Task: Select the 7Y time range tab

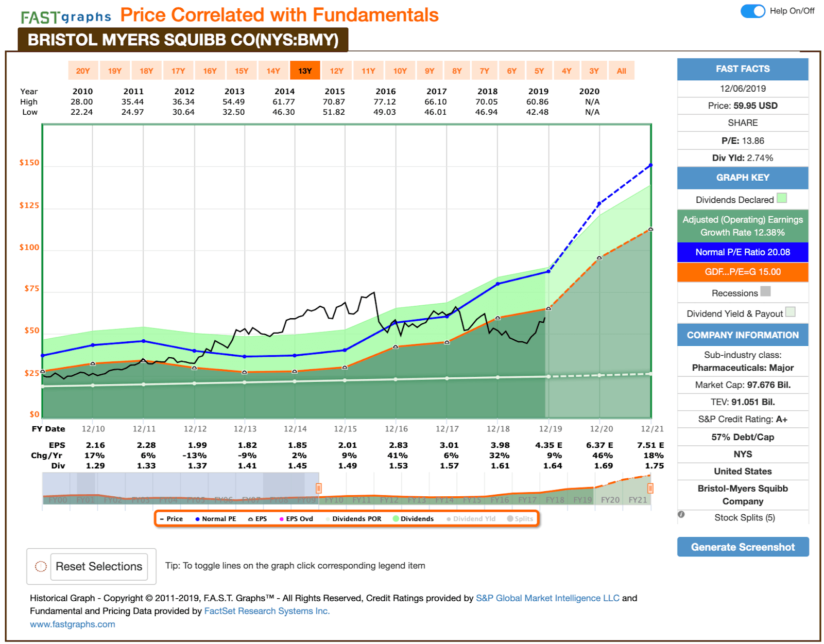Action: point(485,71)
